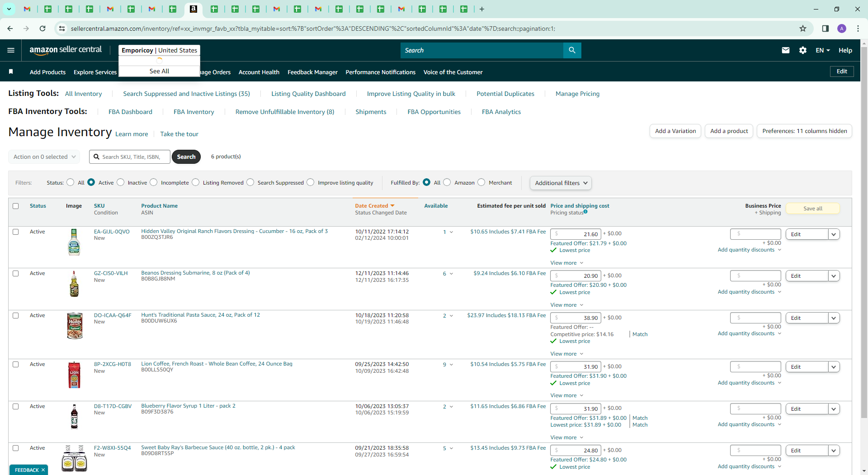Screen dimensions: 868x475
Task: Open Explore Services menu item
Action: (x=95, y=72)
